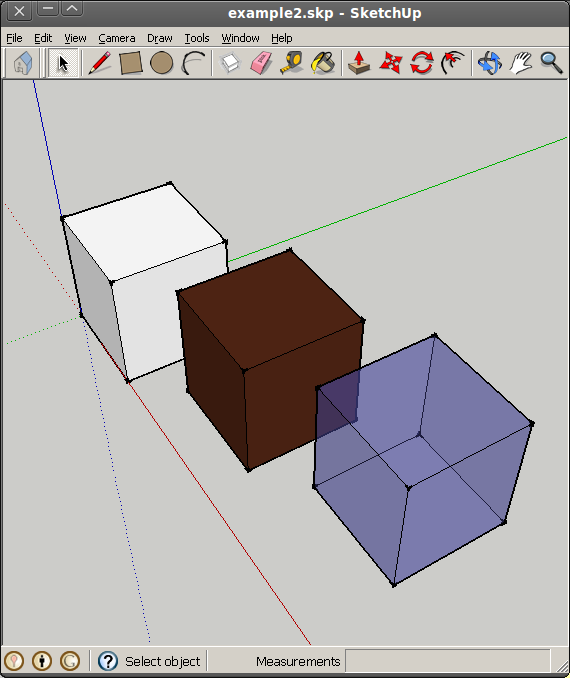Choose the Rectangle drawing tool
Viewport: 570px width, 678px height.
pyautogui.click(x=131, y=63)
